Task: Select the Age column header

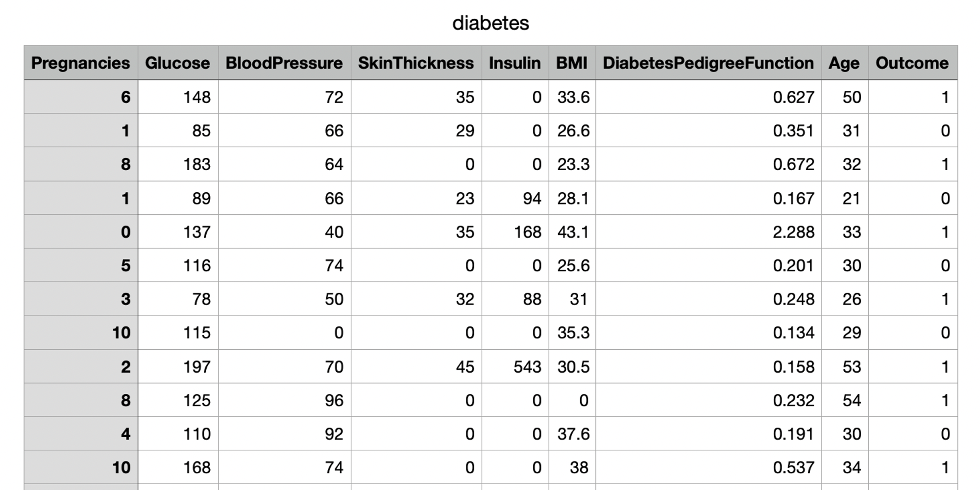Action: click(x=845, y=63)
